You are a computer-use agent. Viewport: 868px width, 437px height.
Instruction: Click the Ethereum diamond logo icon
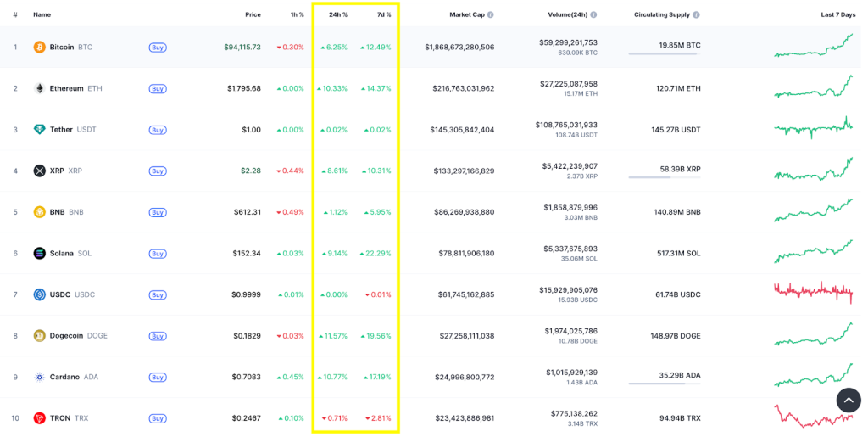click(x=39, y=88)
